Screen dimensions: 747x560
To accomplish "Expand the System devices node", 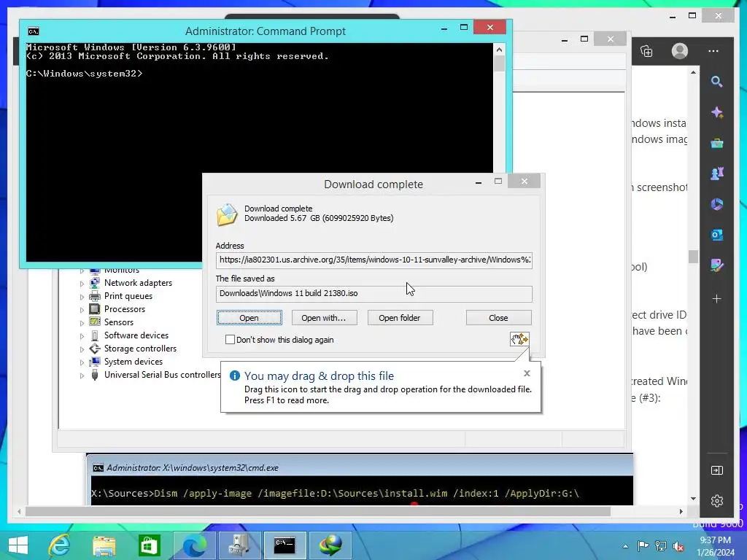I will coord(82,362).
